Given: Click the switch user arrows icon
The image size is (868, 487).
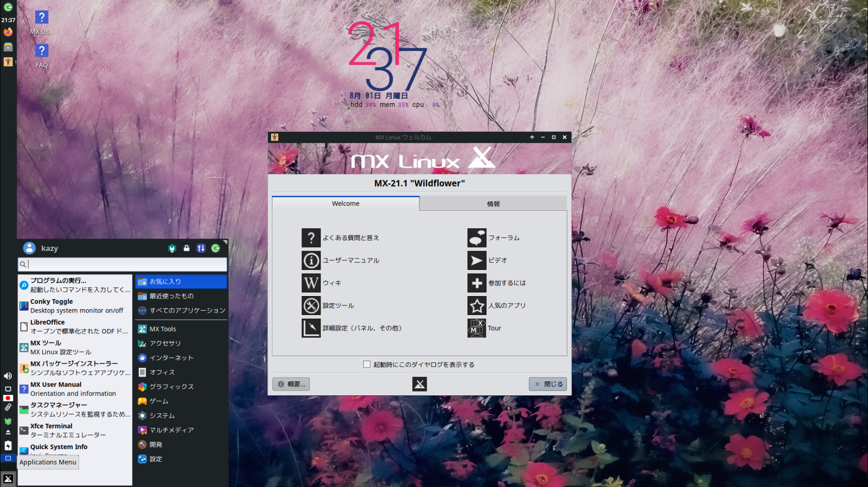Looking at the screenshot, I should click(201, 249).
